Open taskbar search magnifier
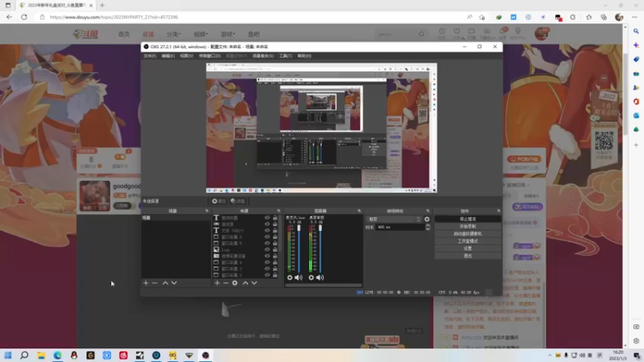This screenshot has height=362, width=644. 24,355
